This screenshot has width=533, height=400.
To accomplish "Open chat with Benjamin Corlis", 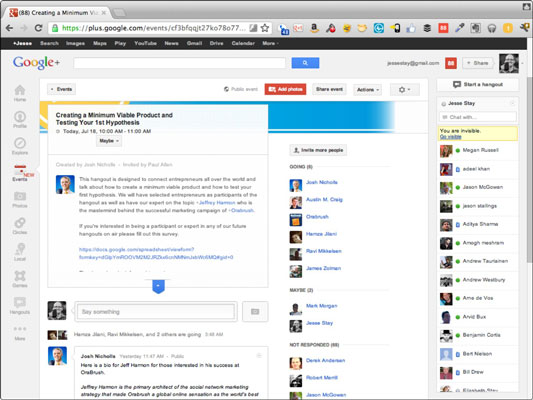I will click(478, 335).
